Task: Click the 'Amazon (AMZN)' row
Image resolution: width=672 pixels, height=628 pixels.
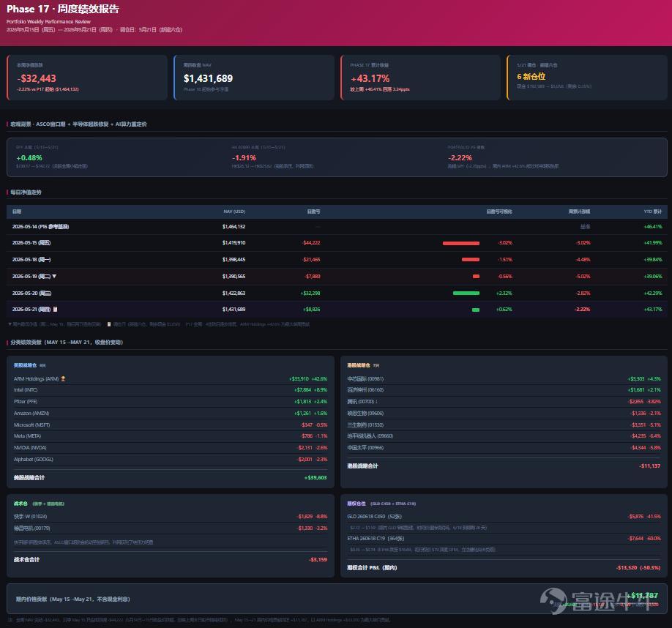Action: 171,414
